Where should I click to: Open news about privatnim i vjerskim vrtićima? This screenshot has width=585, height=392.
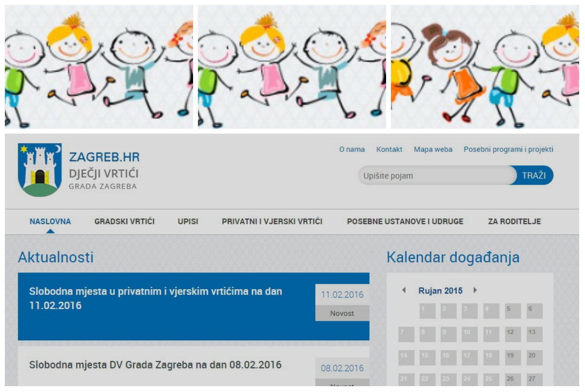[x=156, y=298]
